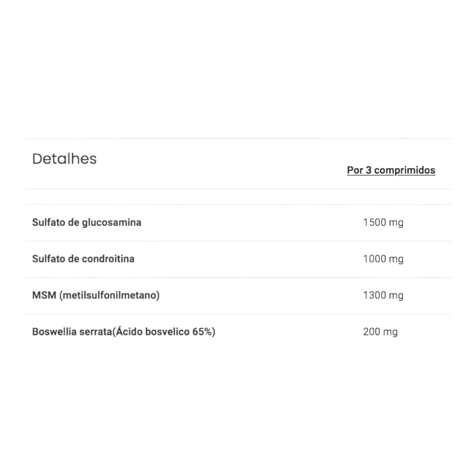Click the 1500 mg value

tap(383, 222)
